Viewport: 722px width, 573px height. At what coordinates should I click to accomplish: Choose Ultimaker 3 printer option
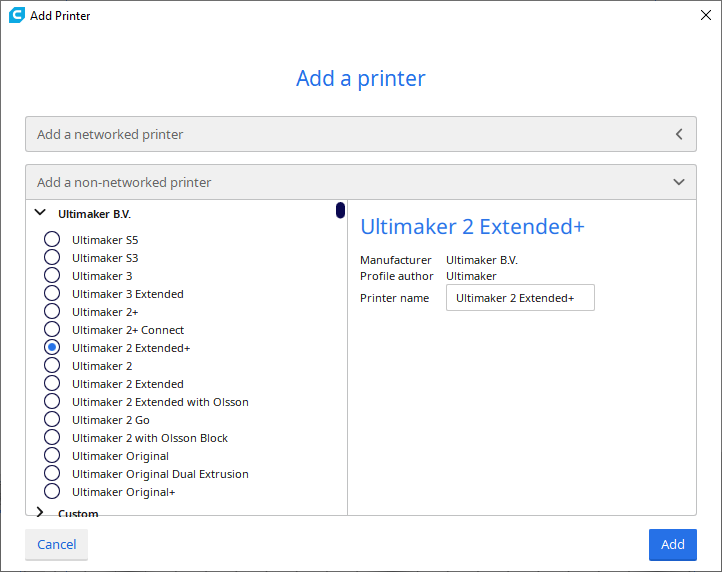52,276
